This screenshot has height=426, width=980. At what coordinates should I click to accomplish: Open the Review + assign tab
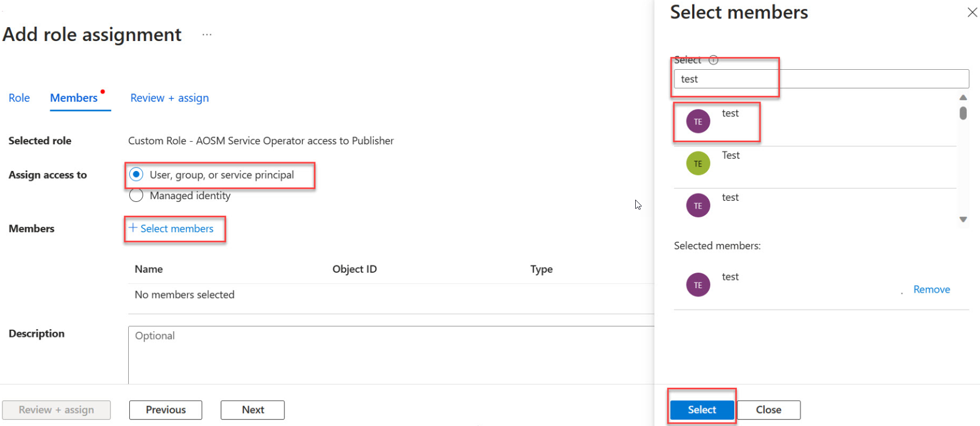point(169,98)
